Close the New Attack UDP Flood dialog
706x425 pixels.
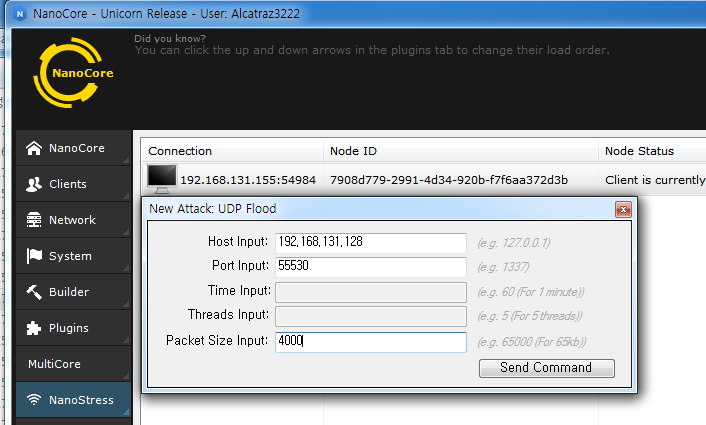[623, 209]
